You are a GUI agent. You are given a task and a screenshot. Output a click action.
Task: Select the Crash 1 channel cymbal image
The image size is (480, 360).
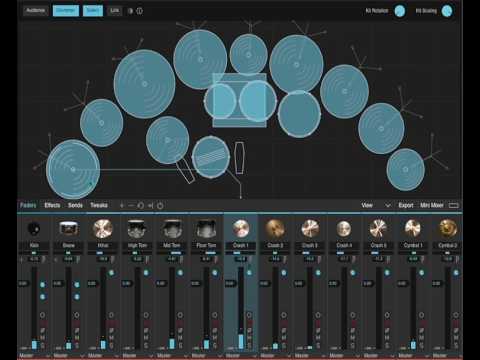click(241, 229)
